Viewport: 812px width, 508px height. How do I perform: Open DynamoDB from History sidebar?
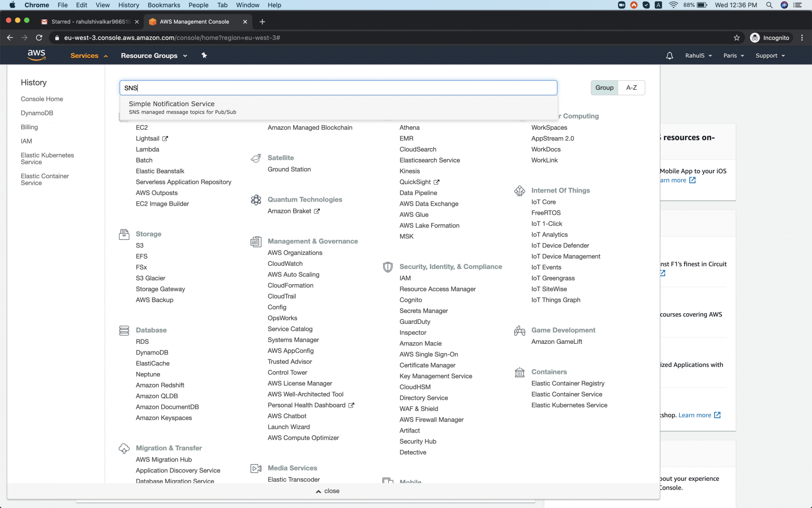coord(37,113)
